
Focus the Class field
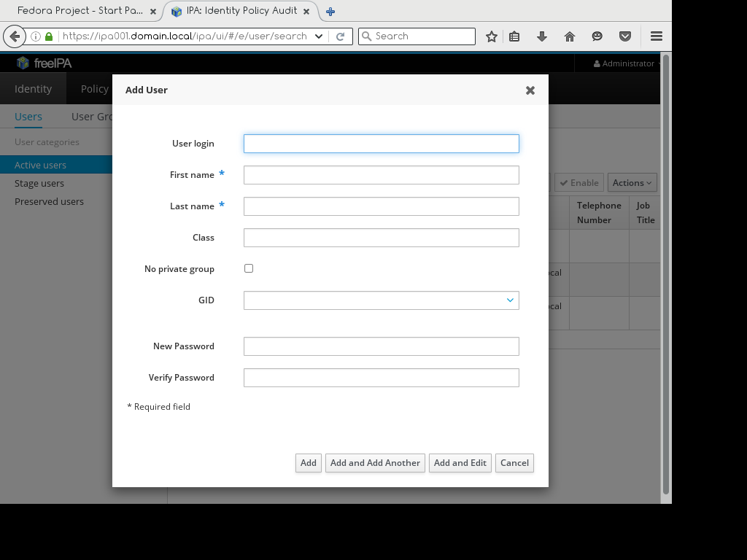[381, 238]
